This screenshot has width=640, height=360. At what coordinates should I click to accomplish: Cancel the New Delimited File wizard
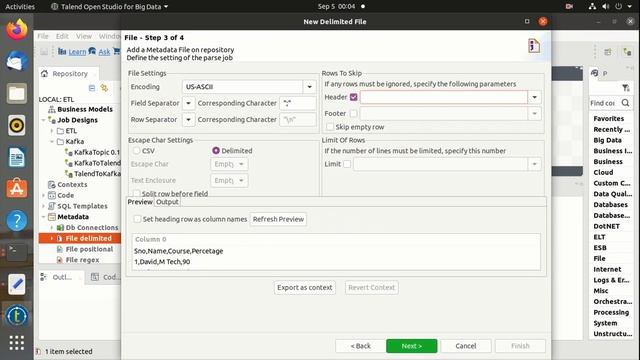pos(466,346)
